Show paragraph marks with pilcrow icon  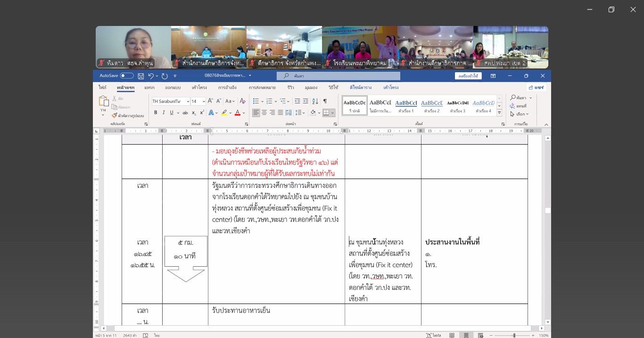coord(325,101)
